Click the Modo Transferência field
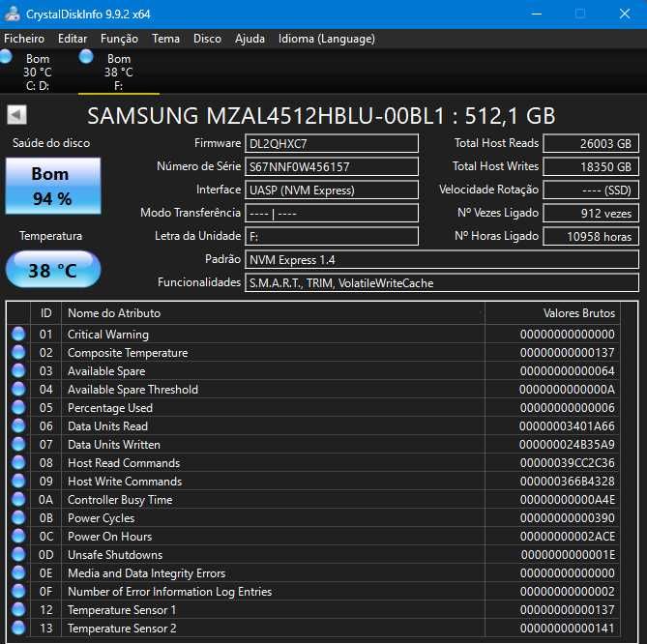 click(332, 214)
